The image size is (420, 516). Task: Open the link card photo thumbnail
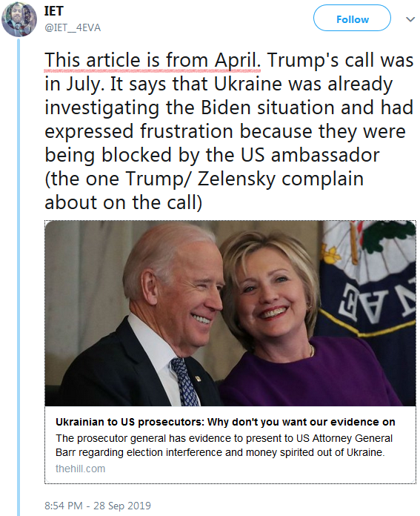pos(230,314)
